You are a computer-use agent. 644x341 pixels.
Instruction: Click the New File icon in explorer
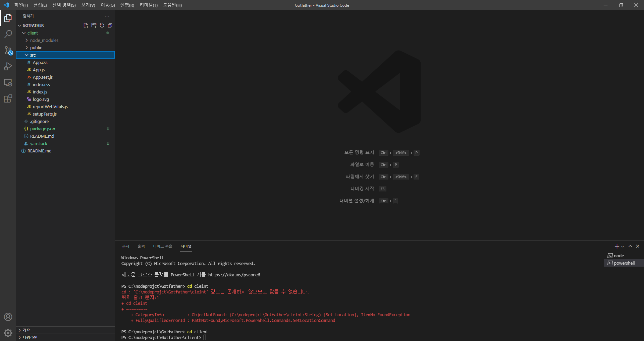(x=86, y=25)
